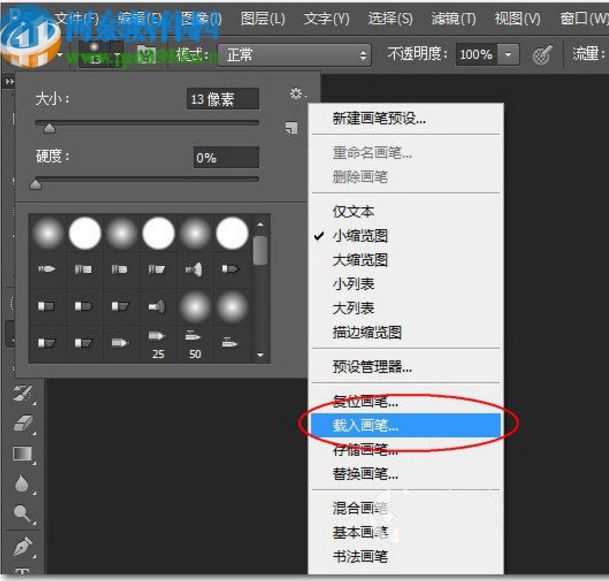
Task: Select the History Brush tool
Action: tap(23, 393)
